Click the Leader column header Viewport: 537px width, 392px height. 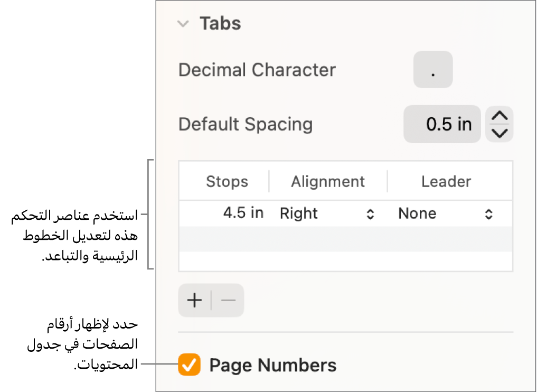(x=446, y=182)
